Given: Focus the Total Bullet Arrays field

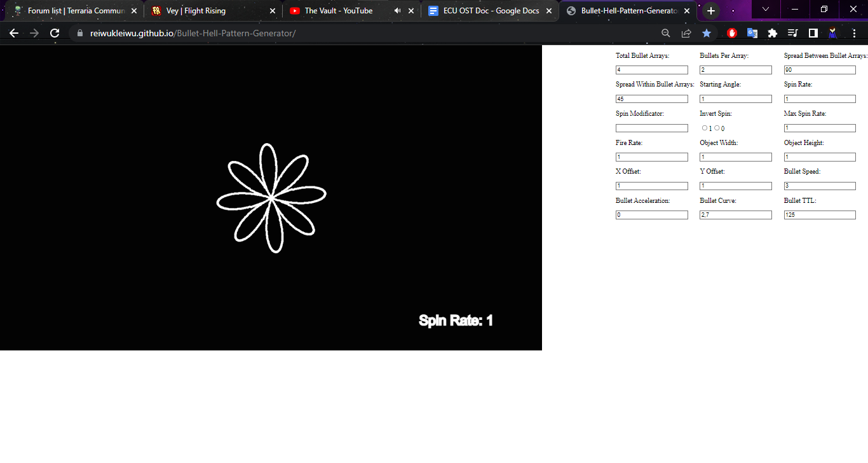Looking at the screenshot, I should click(x=652, y=70).
